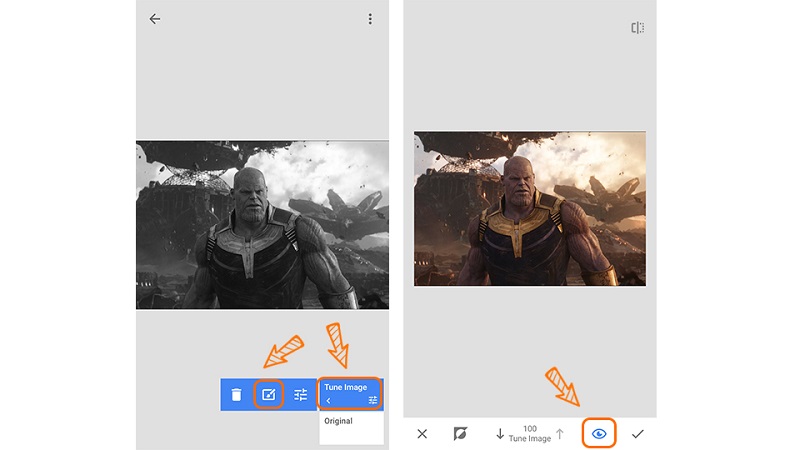The image size is (800, 450).
Task: Delete the Tune Image edit with trash icon
Action: 236,394
